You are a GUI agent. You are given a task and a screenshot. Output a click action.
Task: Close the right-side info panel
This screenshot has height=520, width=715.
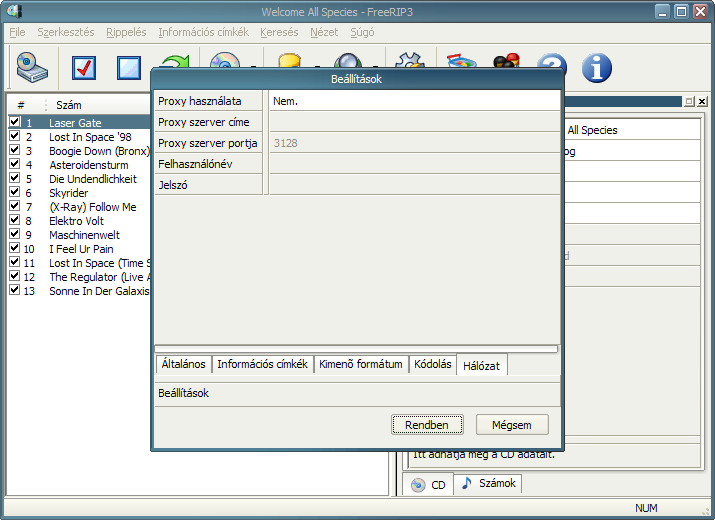[x=702, y=102]
